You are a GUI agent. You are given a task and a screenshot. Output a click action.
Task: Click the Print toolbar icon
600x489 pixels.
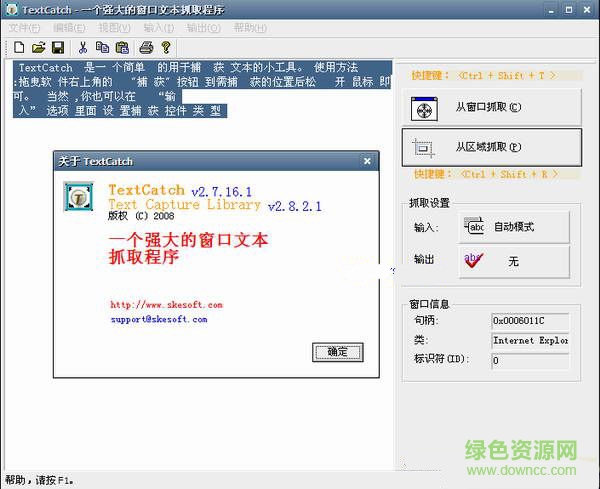pos(146,47)
